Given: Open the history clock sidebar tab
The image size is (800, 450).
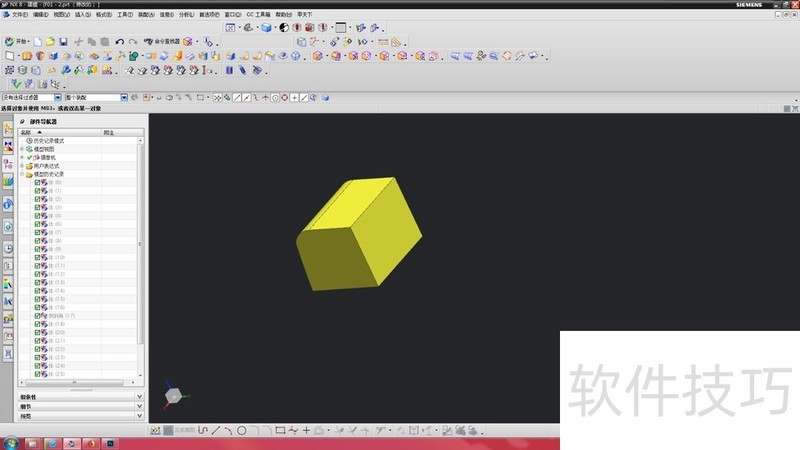Looking at the screenshot, I should click(8, 248).
